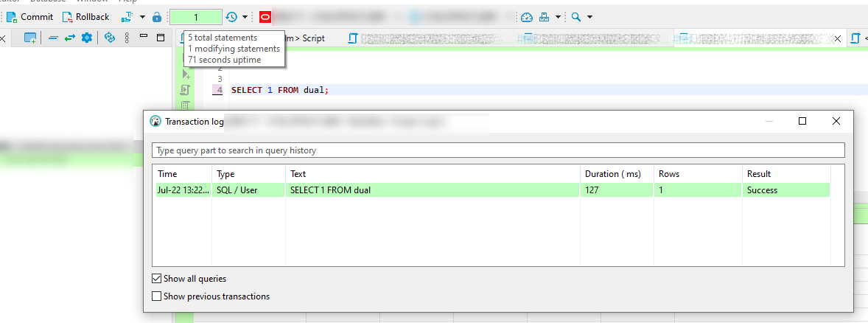Expand the database tools dropdown arrow
This screenshot has height=323, width=868.
click(x=558, y=17)
